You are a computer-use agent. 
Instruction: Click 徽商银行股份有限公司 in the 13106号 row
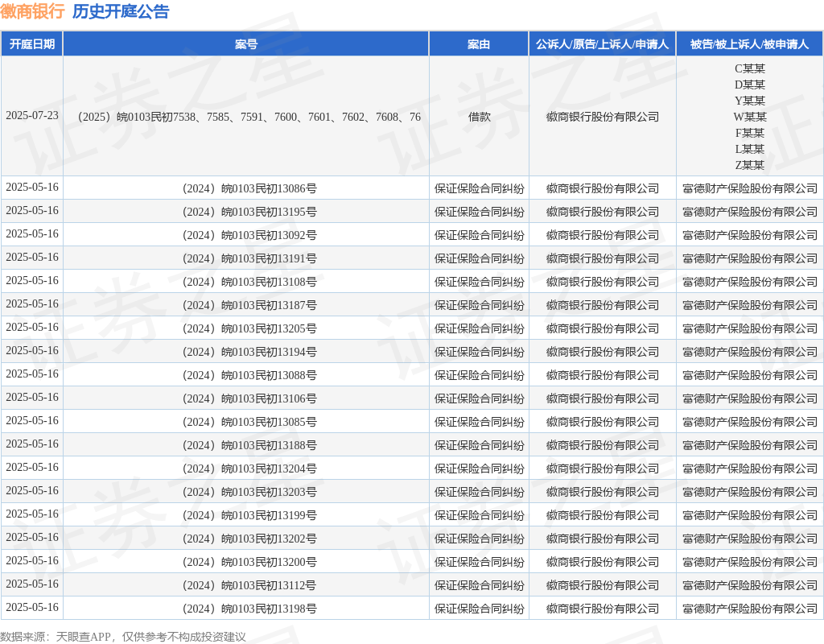(602, 399)
